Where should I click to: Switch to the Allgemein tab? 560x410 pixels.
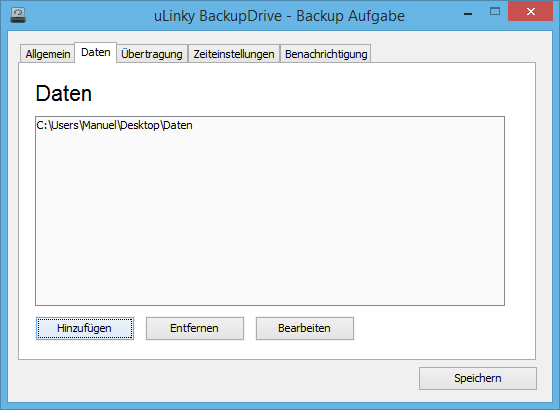click(x=48, y=54)
